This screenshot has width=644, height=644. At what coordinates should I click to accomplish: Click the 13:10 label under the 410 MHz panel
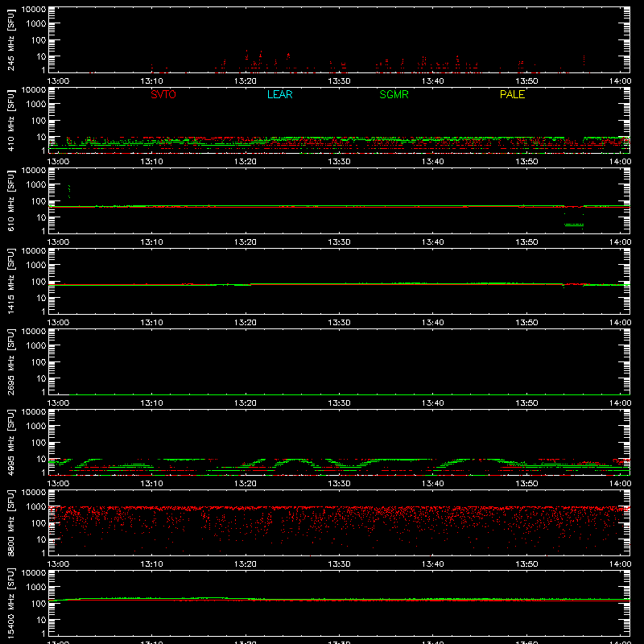(x=151, y=162)
